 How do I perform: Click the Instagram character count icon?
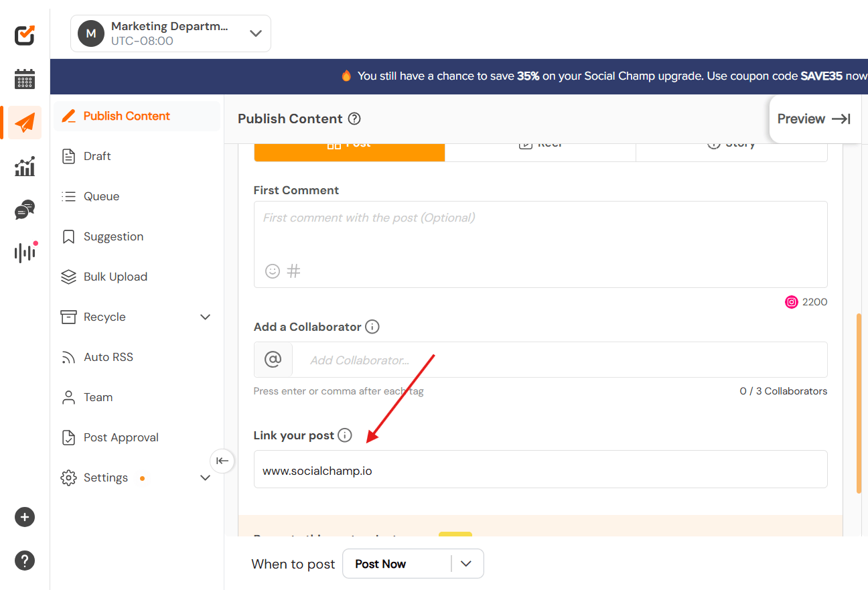(792, 302)
